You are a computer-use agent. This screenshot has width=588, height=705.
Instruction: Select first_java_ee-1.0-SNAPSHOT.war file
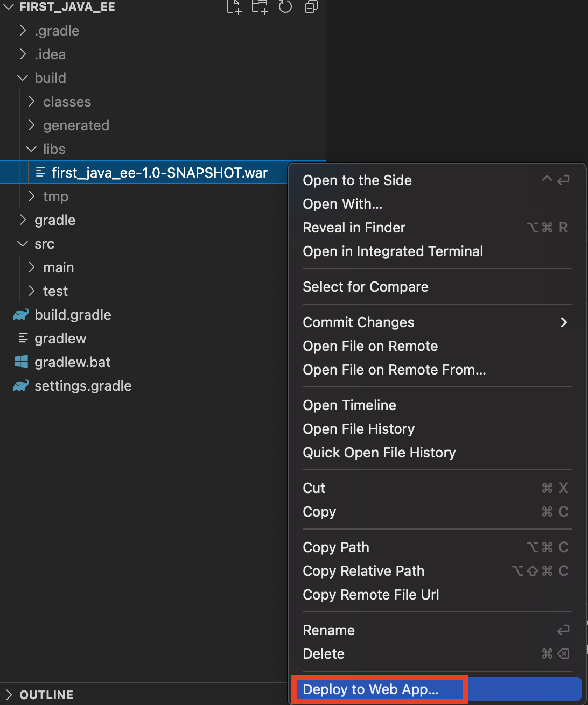159,173
